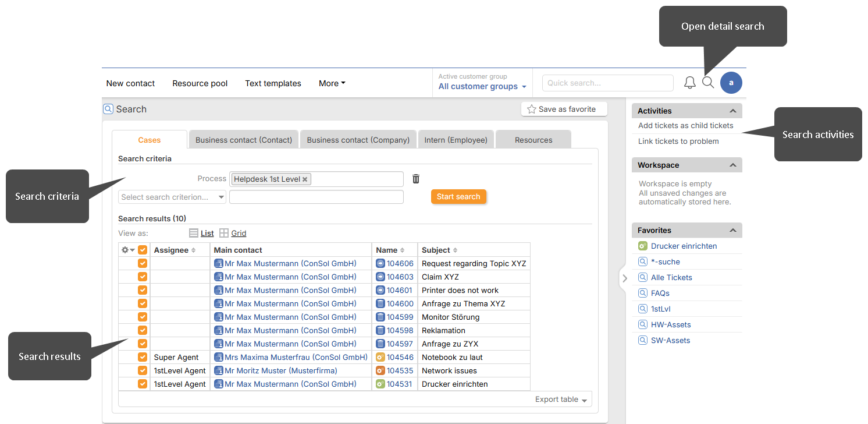Click ticket icon of case 104600
Image resolution: width=868 pixels, height=424 pixels.
[380, 303]
